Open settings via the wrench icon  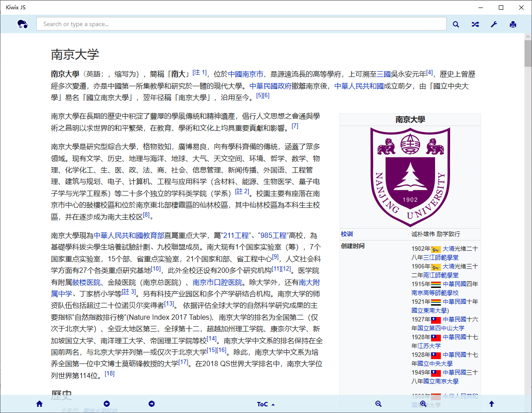pyautogui.click(x=494, y=24)
